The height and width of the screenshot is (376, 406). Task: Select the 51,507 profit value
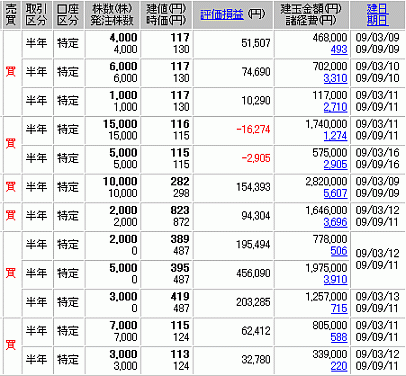pyautogui.click(x=256, y=43)
